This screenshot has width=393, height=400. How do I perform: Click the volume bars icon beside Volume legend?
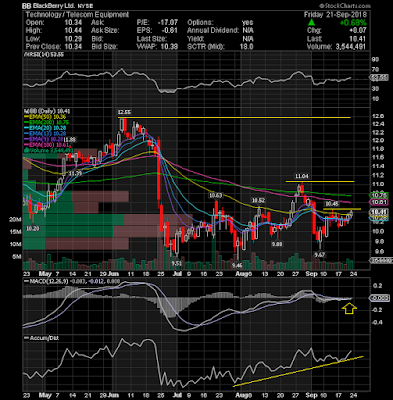point(25,150)
